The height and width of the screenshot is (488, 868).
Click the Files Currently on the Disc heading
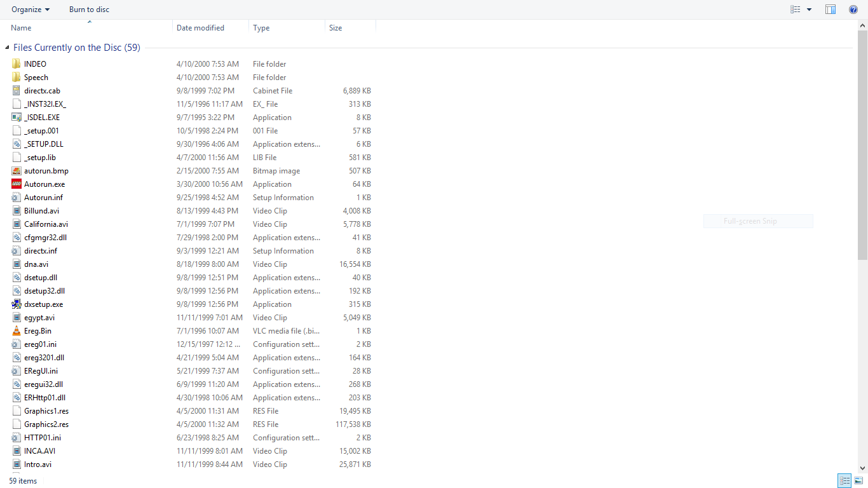tap(77, 48)
